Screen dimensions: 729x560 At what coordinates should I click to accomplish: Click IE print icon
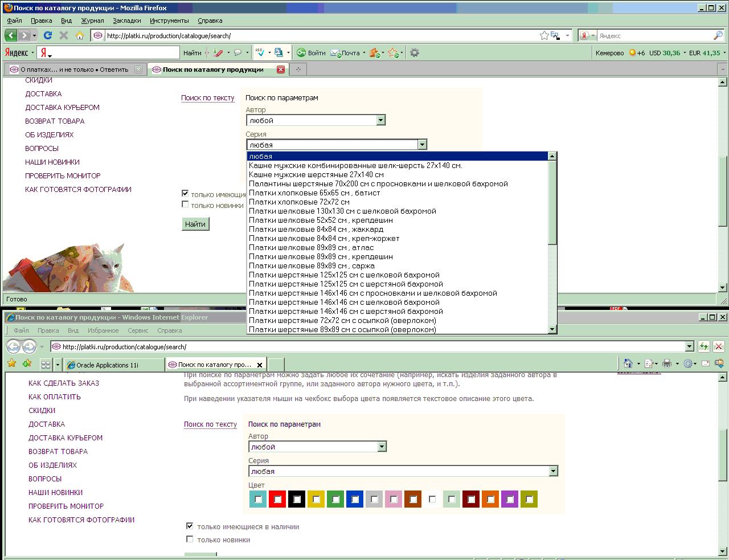(x=667, y=363)
